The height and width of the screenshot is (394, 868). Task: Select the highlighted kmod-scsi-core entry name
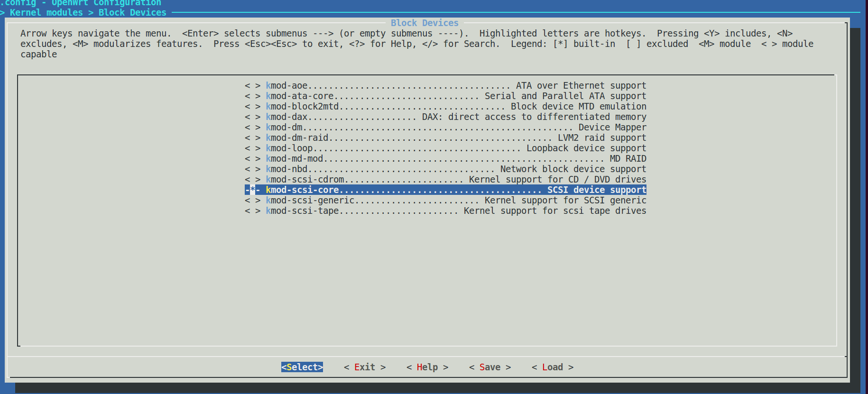point(302,190)
